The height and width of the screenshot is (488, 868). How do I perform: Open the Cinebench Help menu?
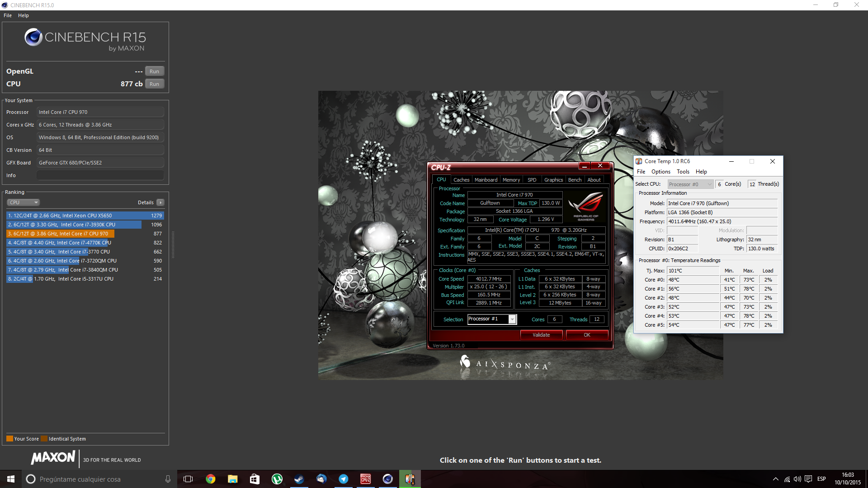coord(24,15)
